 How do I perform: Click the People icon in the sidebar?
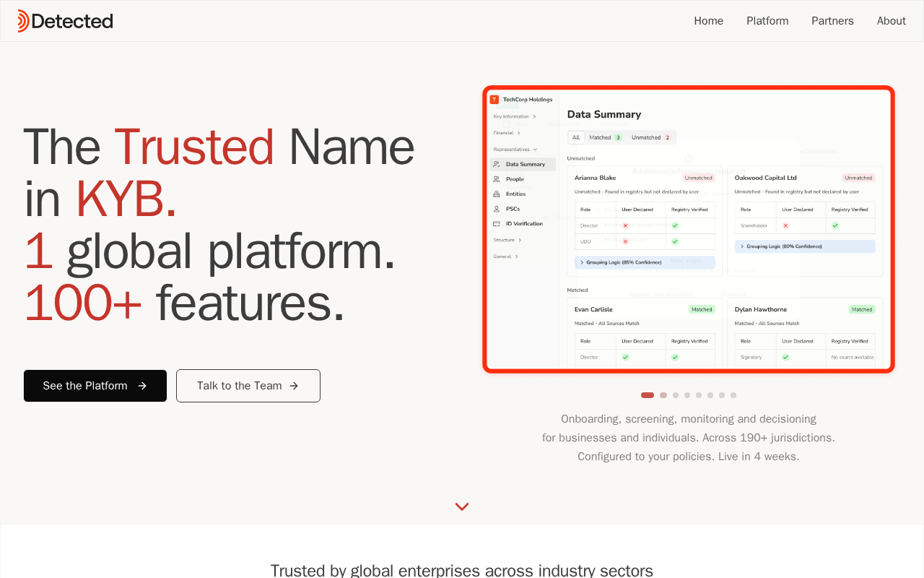click(497, 179)
